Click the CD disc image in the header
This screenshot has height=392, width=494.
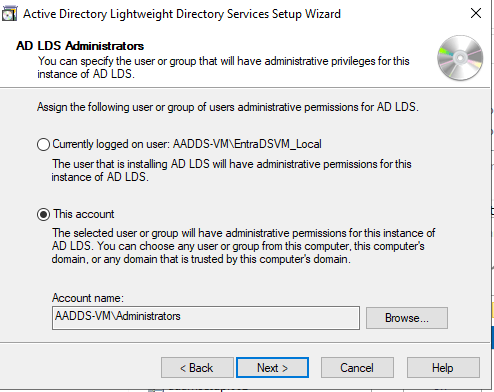pos(460,58)
